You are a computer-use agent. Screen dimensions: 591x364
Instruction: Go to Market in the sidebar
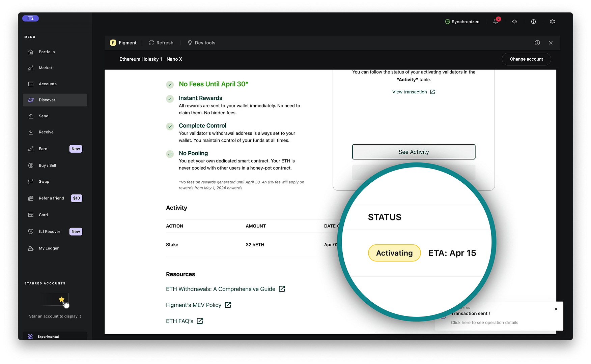click(x=45, y=68)
